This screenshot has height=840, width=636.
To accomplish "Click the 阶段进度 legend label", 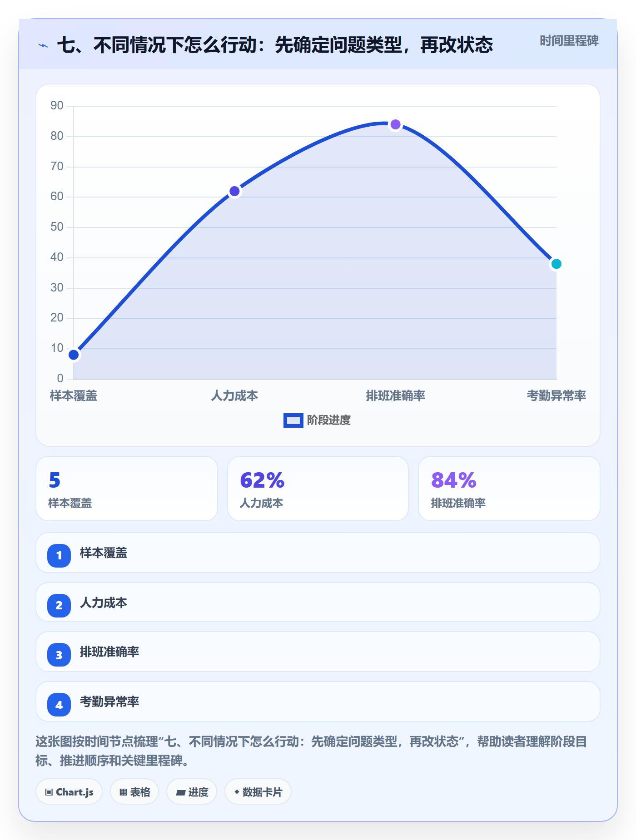I will [328, 420].
